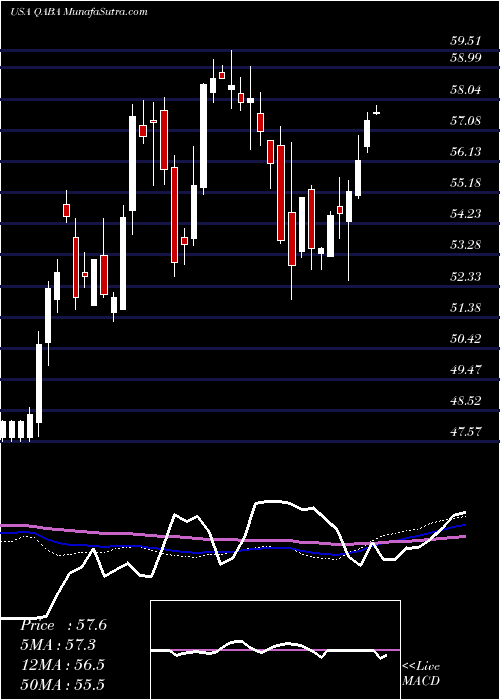Click the 58.99 price axis label
Viewport: 500px width, 700px height.
coord(466,58)
